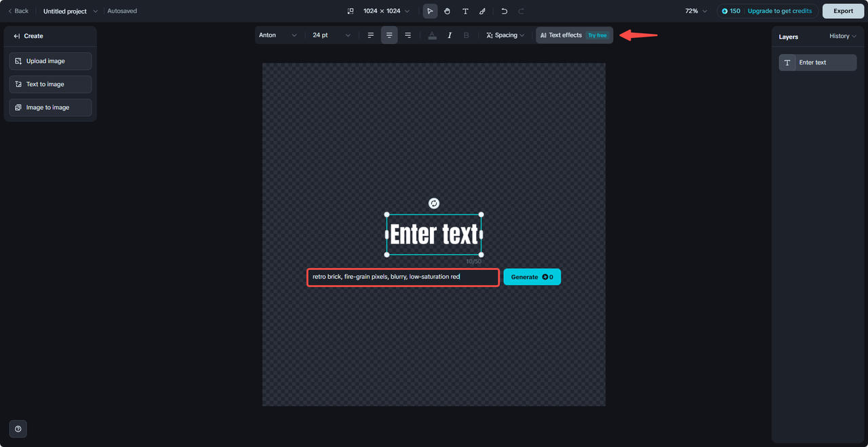This screenshot has height=447, width=868.
Task: Click the text effect prompt input field
Action: point(403,277)
